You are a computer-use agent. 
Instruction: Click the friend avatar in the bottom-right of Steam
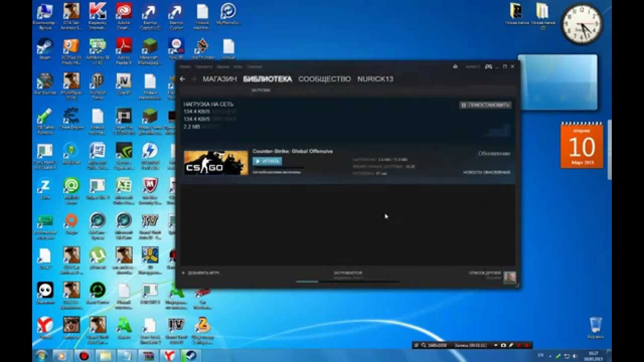(510, 277)
